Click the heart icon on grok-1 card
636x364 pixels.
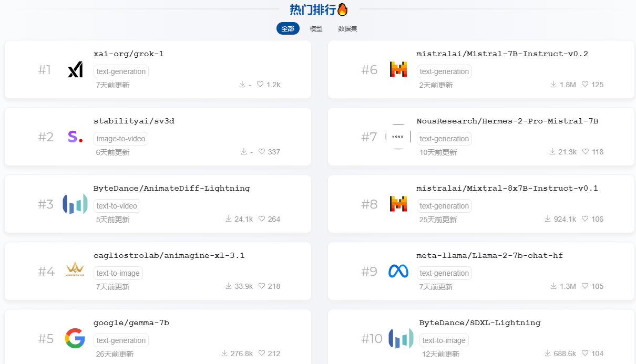click(260, 85)
